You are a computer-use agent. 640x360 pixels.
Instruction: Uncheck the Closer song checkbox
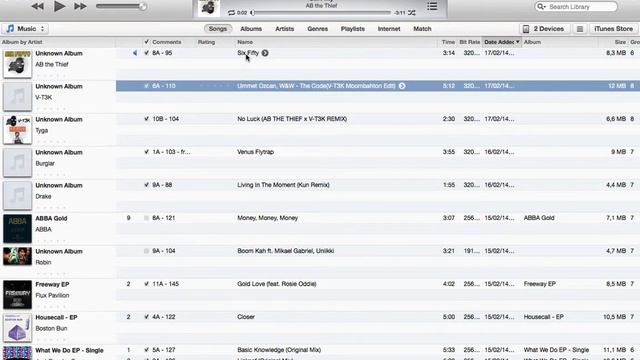click(147, 317)
